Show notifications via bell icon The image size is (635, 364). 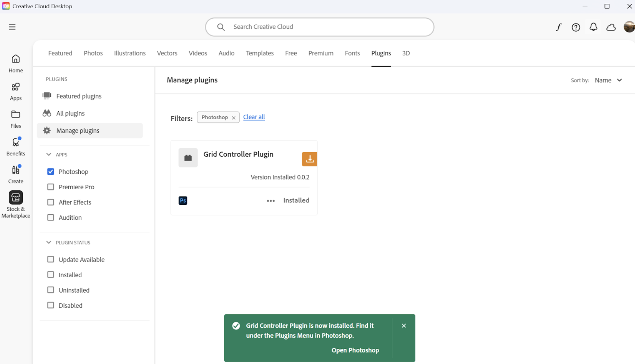click(593, 27)
